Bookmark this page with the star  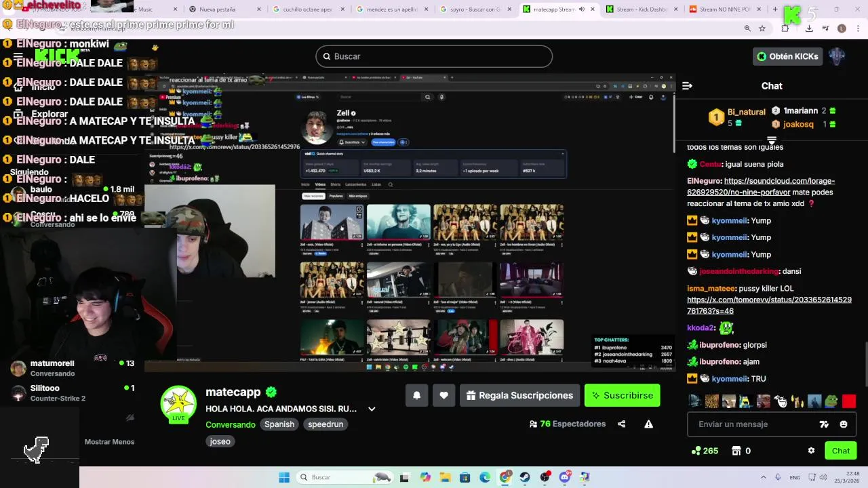[x=762, y=28]
